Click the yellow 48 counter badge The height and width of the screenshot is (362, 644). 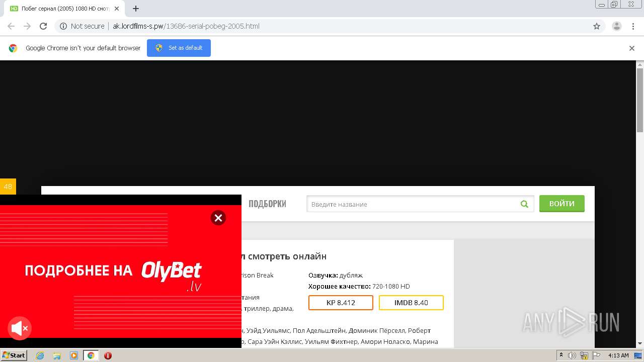point(8,187)
